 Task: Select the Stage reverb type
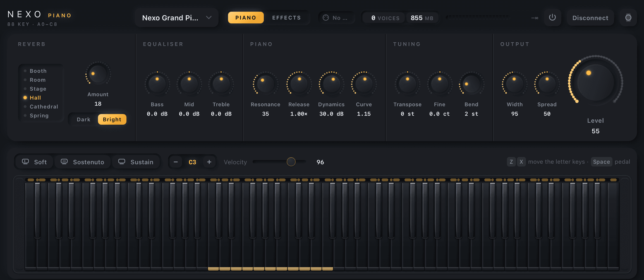tap(41, 89)
